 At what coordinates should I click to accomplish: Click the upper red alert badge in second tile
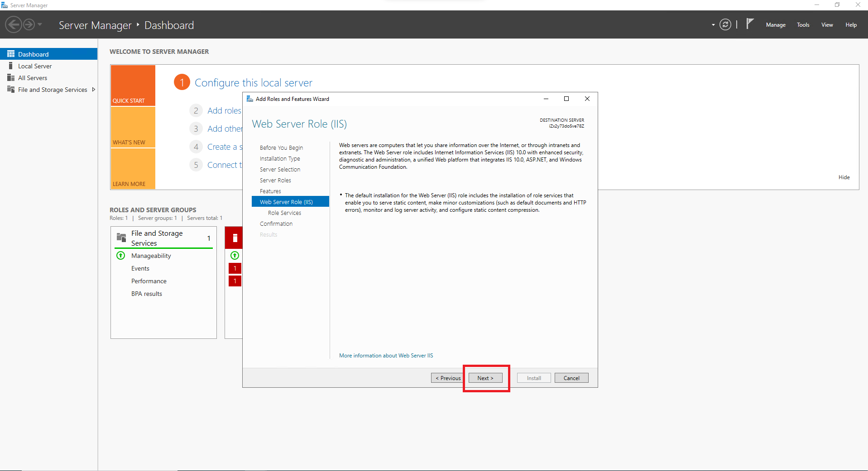pyautogui.click(x=235, y=268)
